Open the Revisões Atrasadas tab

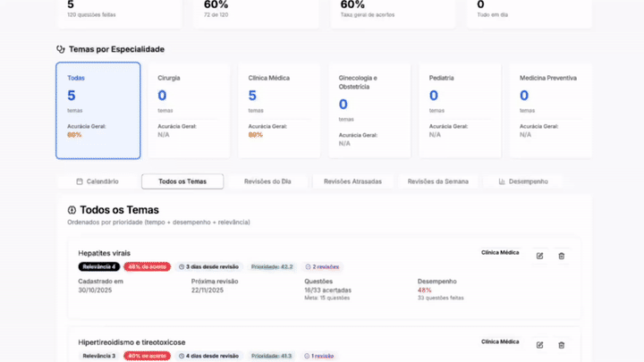[x=352, y=181]
